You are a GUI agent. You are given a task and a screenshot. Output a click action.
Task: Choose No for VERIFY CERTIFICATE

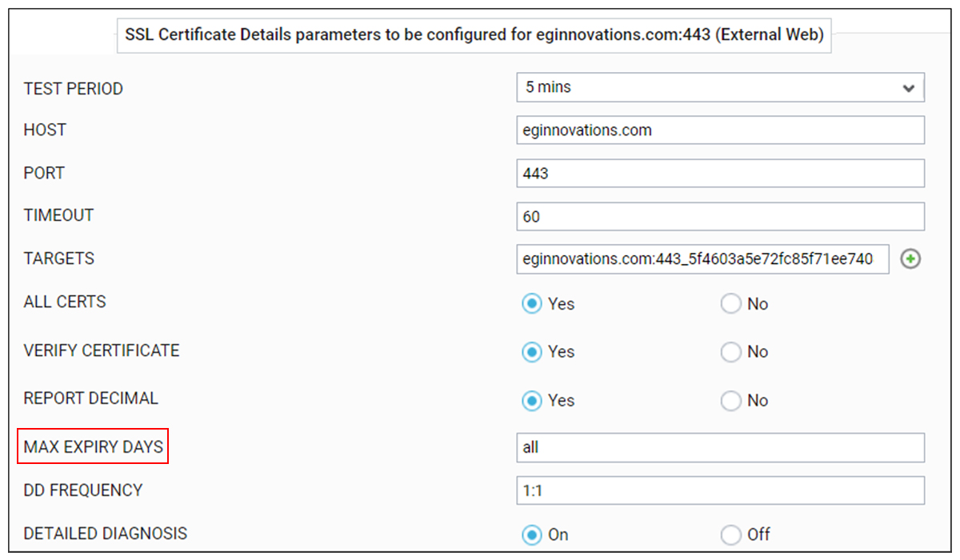[731, 352]
